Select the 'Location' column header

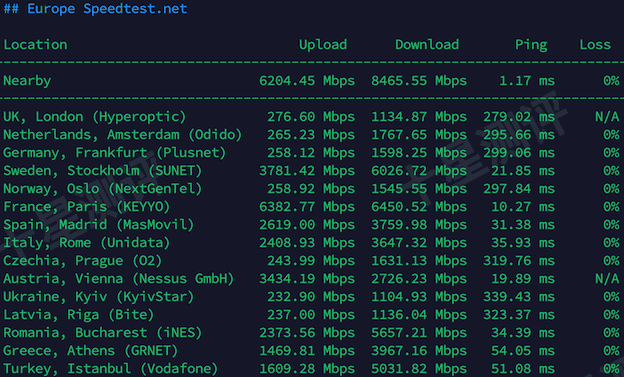coord(35,45)
